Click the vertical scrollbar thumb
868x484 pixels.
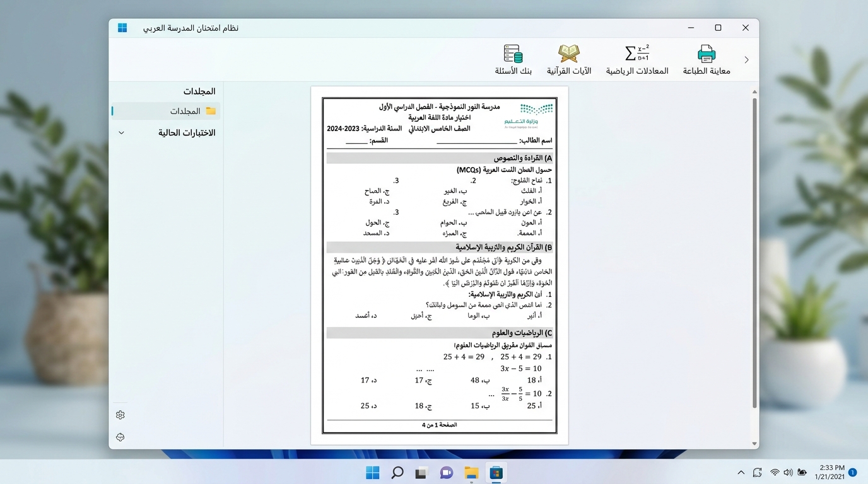click(x=754, y=253)
